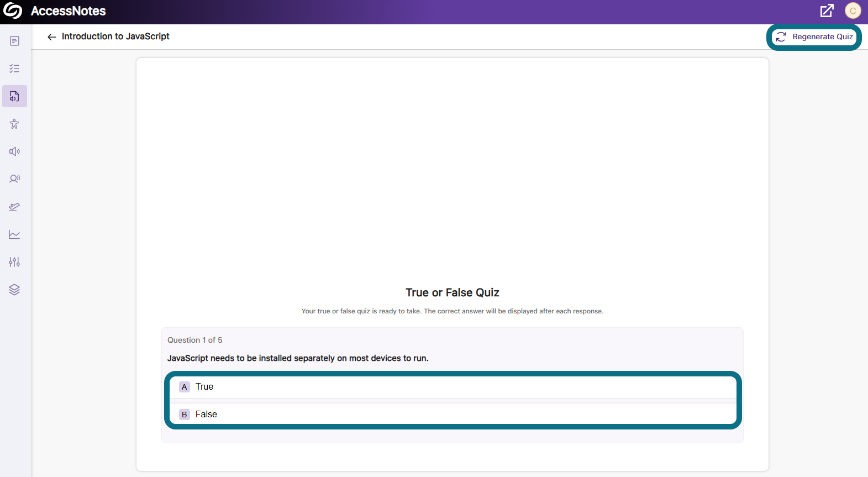Screen dimensions: 868x477
Task: Click the open in new window icon
Action: [827, 11]
